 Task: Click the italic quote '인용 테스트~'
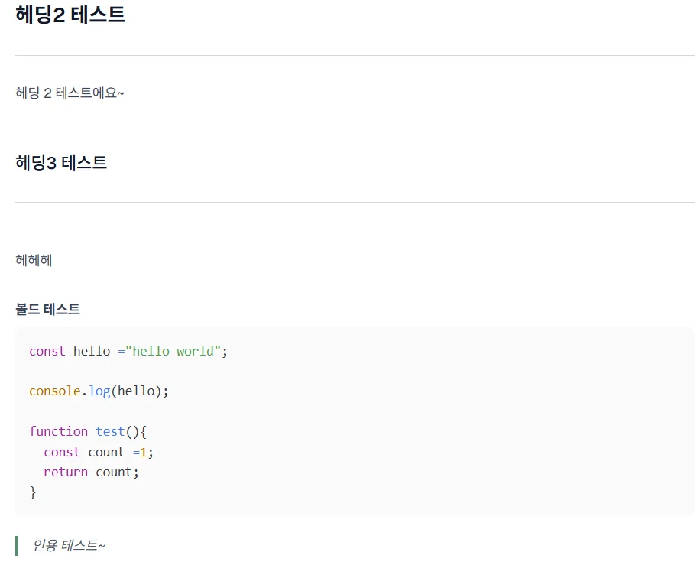pyautogui.click(x=69, y=545)
